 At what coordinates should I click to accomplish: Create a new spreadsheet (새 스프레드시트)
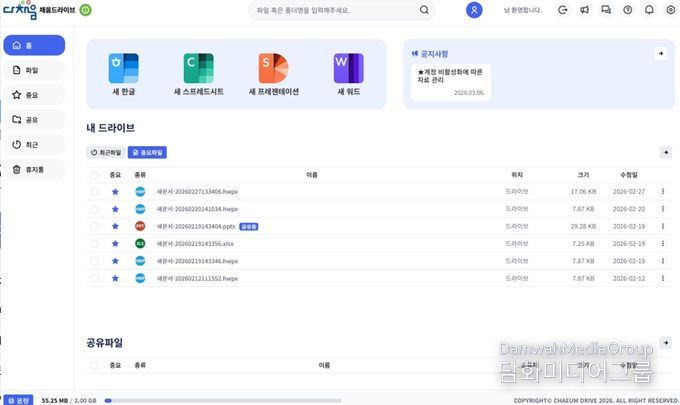[198, 75]
